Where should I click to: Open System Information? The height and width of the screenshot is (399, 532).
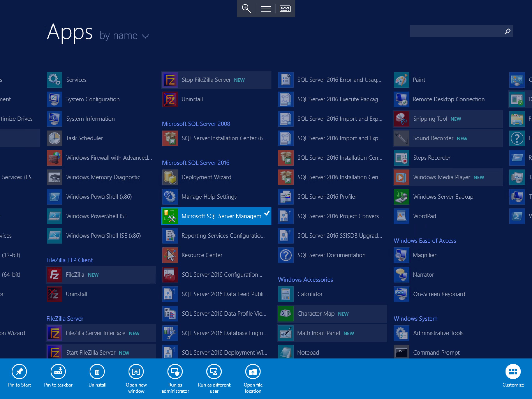point(100,119)
